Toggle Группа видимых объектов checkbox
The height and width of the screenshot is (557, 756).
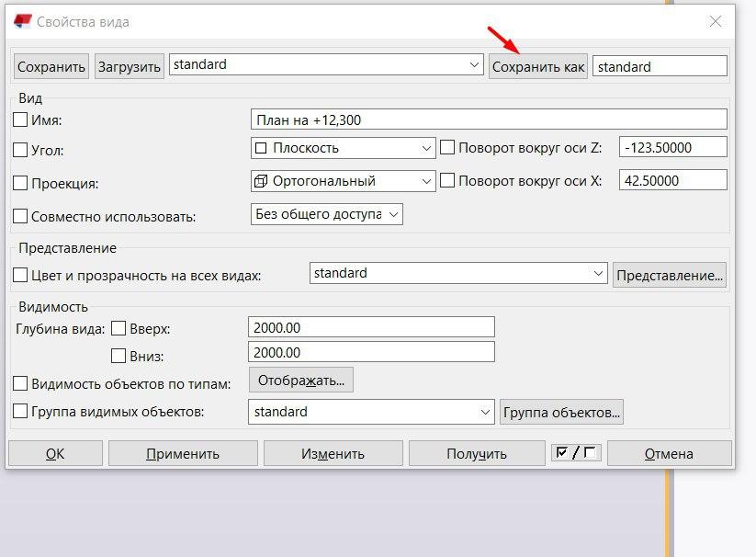(x=20, y=412)
